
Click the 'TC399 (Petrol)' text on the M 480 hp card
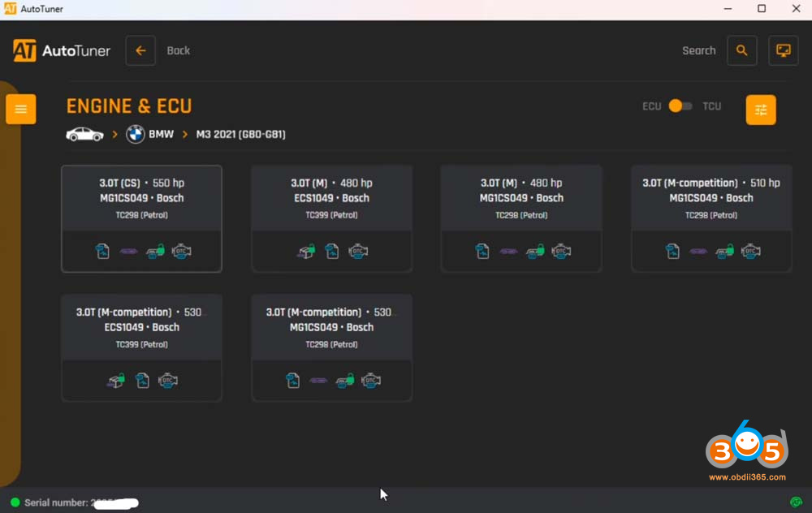click(331, 215)
